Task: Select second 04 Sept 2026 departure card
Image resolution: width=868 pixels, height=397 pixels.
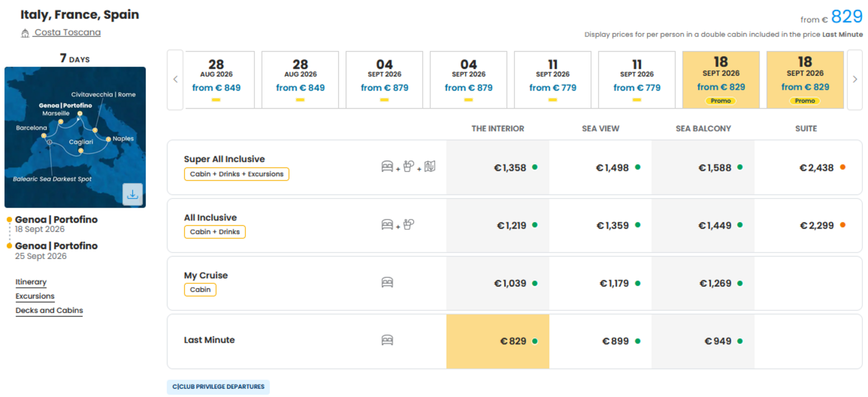Action: pyautogui.click(x=469, y=79)
